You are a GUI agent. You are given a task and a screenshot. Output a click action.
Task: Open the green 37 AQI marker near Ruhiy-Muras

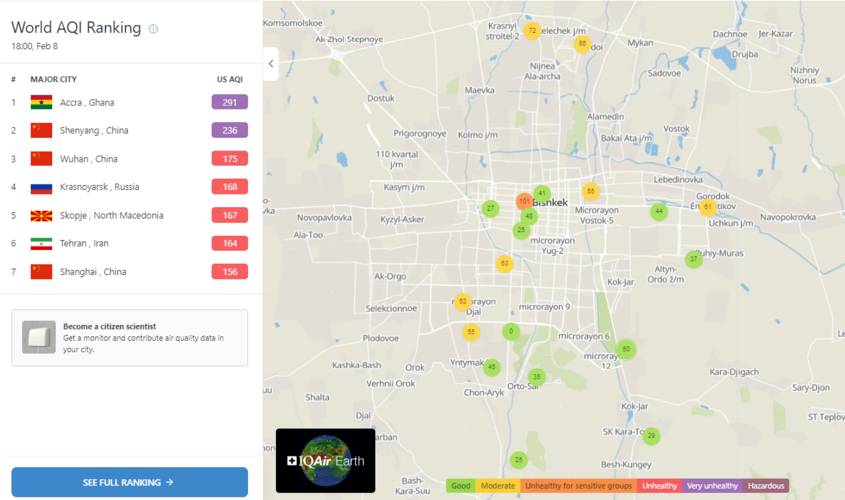[x=693, y=259]
